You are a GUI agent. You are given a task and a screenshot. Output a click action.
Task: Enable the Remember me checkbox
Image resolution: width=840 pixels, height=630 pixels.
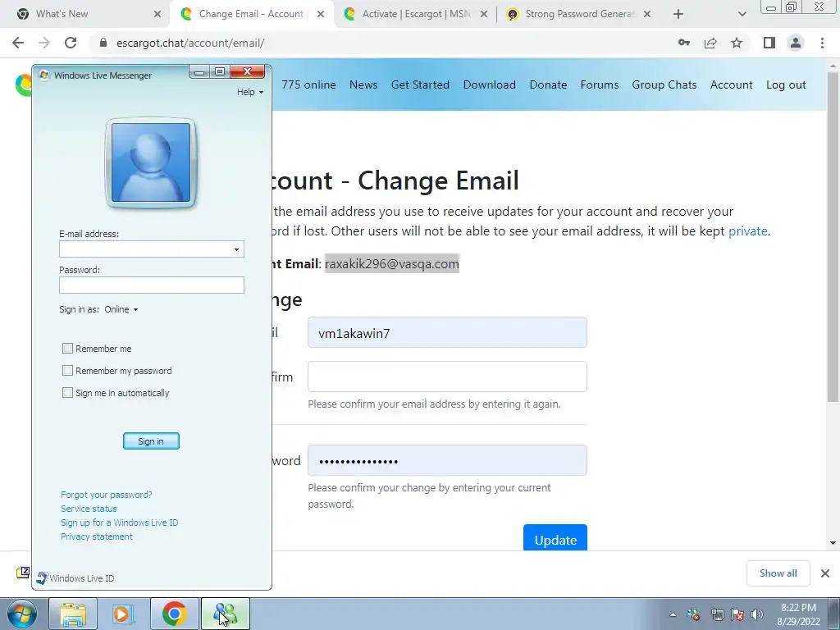tap(67, 349)
